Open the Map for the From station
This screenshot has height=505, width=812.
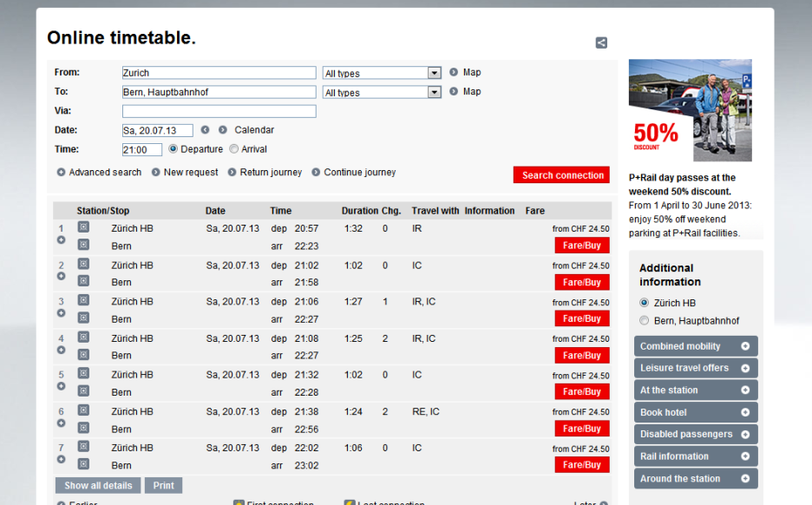coord(465,72)
